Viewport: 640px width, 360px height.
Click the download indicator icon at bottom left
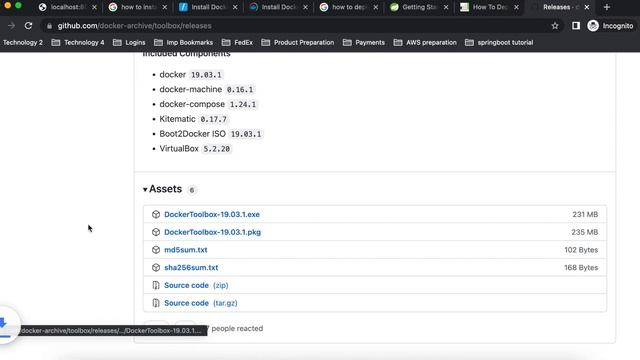pyautogui.click(x=5, y=325)
